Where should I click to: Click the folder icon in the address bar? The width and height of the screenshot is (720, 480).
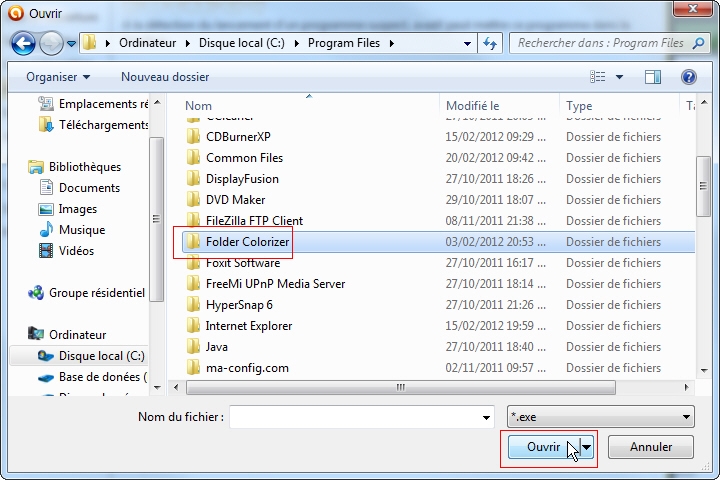[89, 43]
